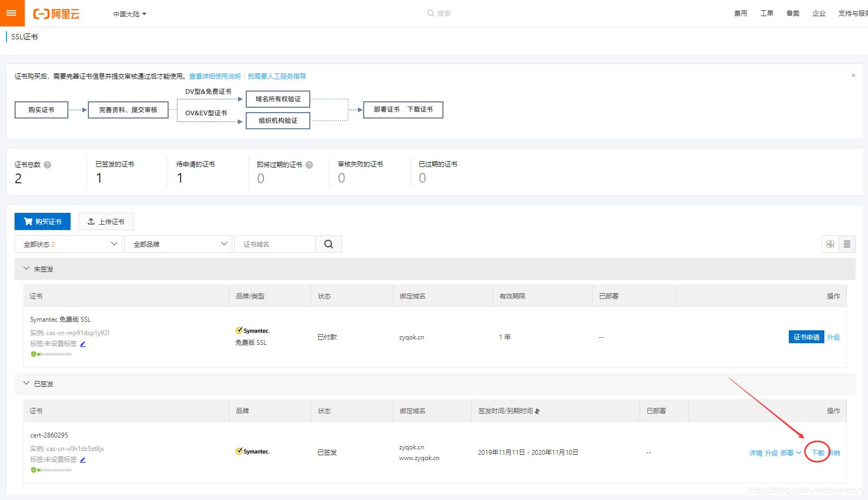Viewport: 868px width, 500px height.
Task: Expand the 部署 chevron for cert-2860295
Action: (x=800, y=453)
